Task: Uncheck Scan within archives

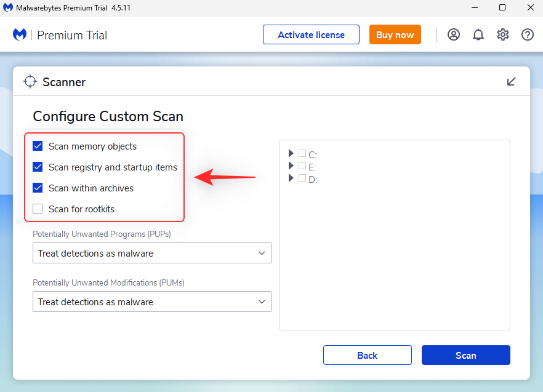Action: click(x=38, y=188)
